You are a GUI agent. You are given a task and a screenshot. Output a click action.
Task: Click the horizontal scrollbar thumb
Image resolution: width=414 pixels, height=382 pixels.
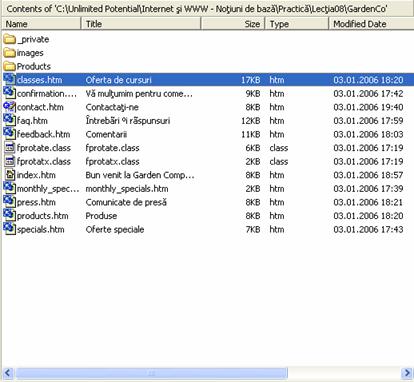pyautogui.click(x=151, y=373)
